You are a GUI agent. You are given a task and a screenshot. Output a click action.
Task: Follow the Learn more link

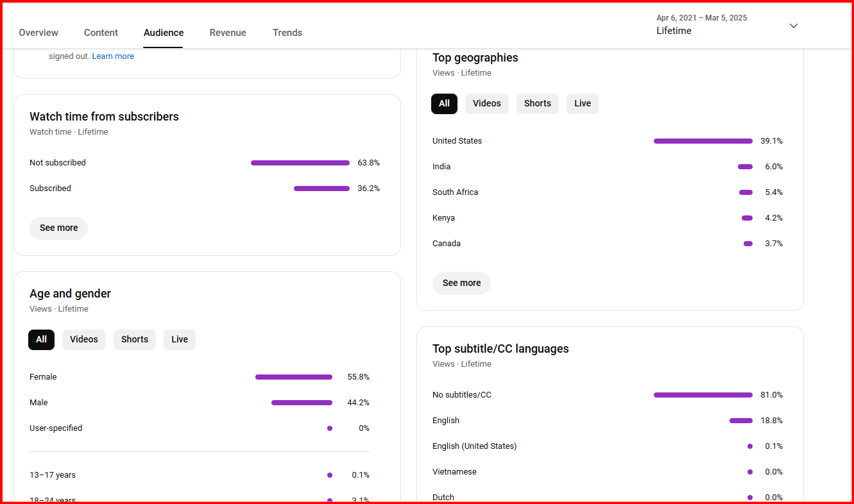113,56
